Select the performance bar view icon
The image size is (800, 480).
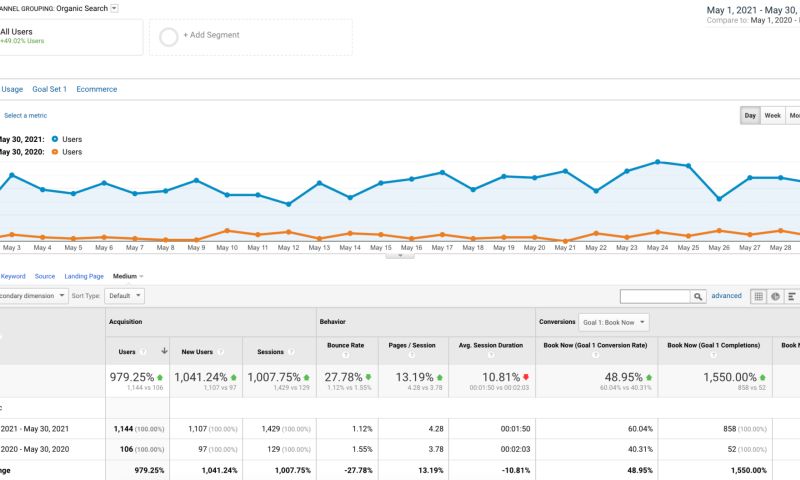(x=791, y=297)
